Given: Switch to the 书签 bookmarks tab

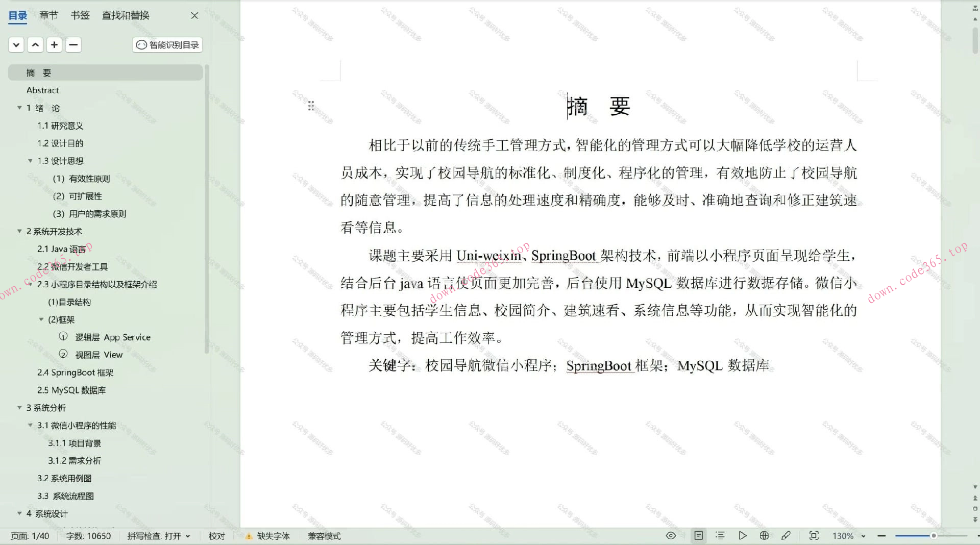Looking at the screenshot, I should 80,15.
